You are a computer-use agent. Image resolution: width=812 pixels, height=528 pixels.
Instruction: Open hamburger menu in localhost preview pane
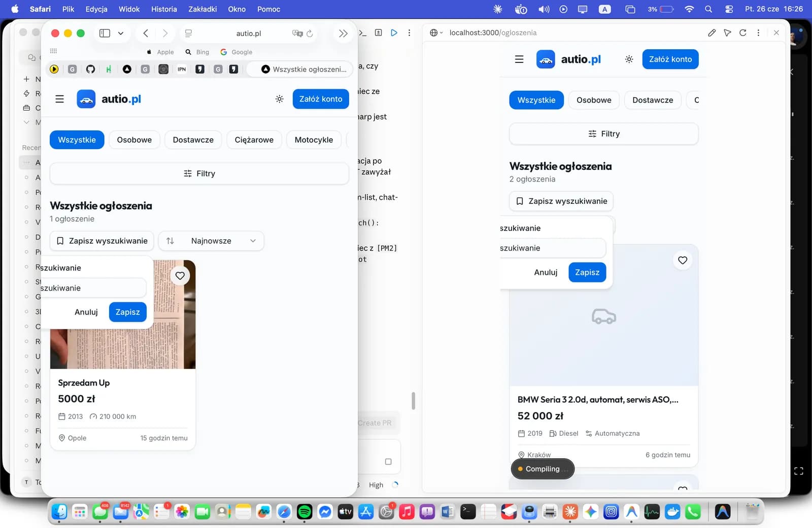(519, 59)
